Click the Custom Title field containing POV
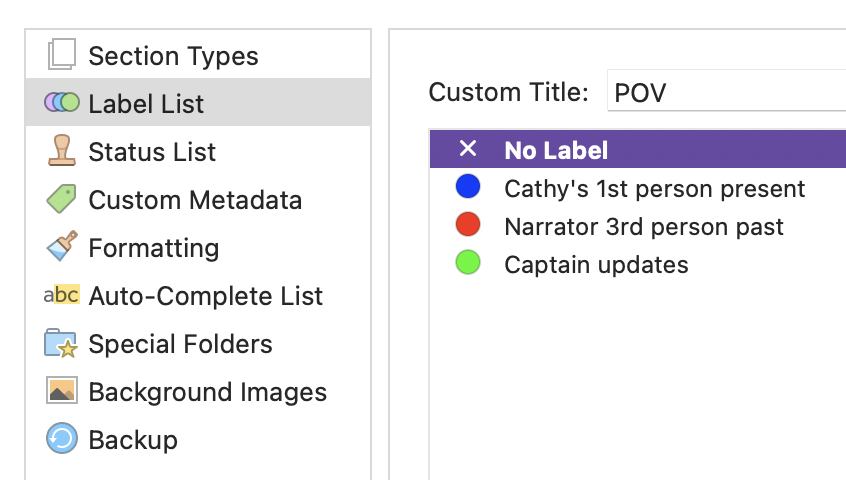The height and width of the screenshot is (480, 846). pos(726,91)
